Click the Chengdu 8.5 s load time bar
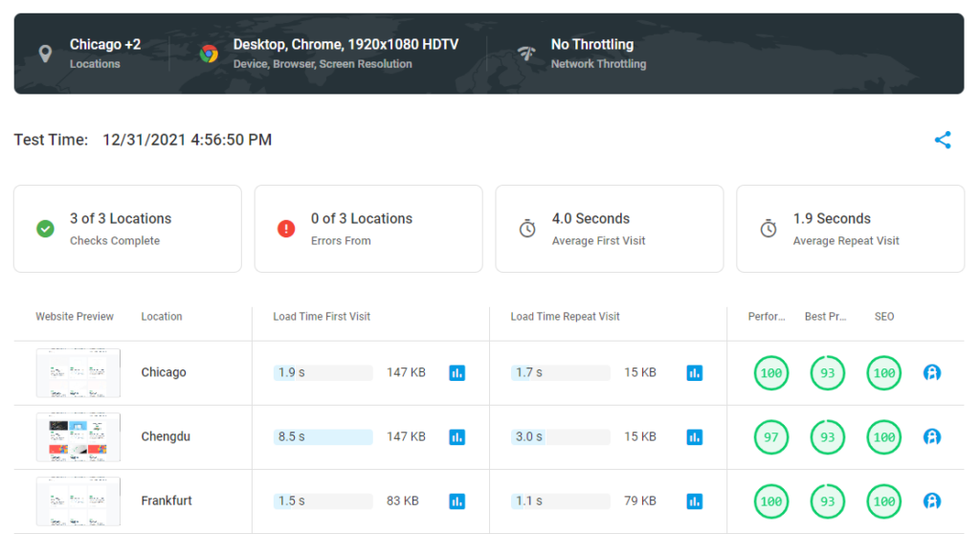Screen dimensions: 980x534 (x=323, y=436)
